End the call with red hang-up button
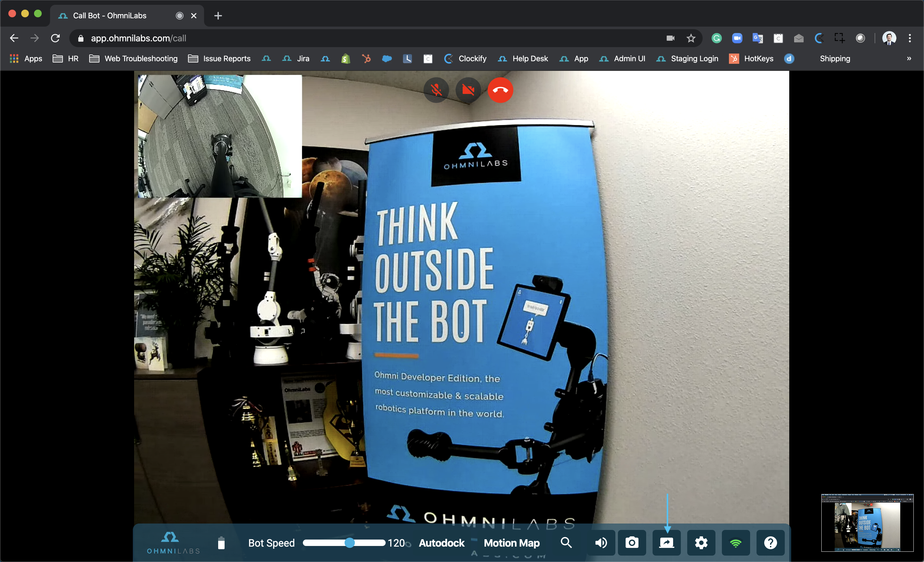The width and height of the screenshot is (924, 562). pos(500,90)
